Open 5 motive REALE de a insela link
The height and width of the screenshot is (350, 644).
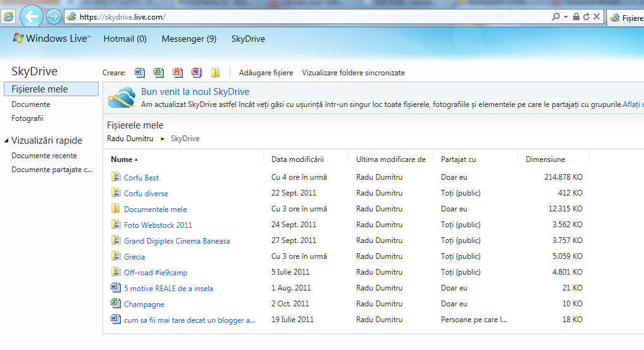click(x=168, y=289)
